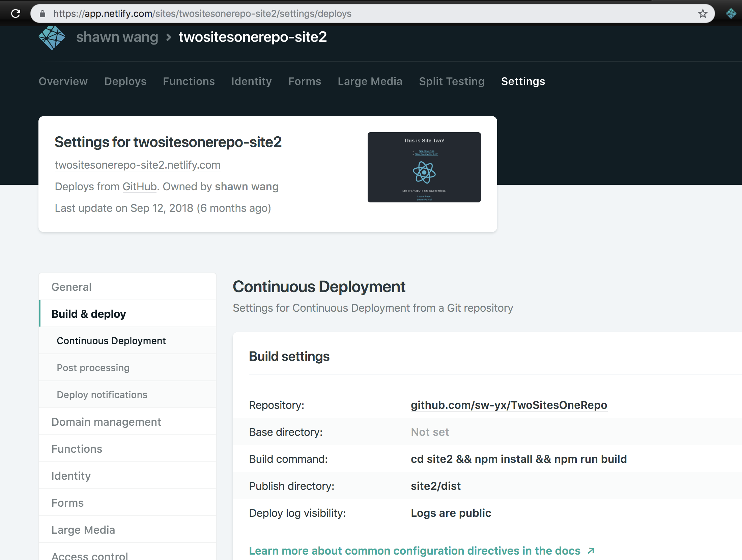The image size is (742, 560).
Task: Click the Netlify logo in the header
Action: (x=52, y=37)
